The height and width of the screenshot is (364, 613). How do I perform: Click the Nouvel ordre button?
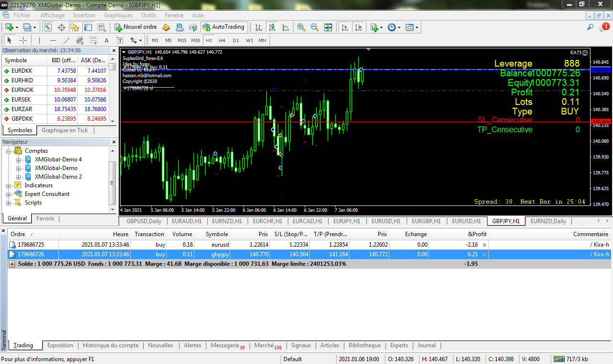(136, 27)
